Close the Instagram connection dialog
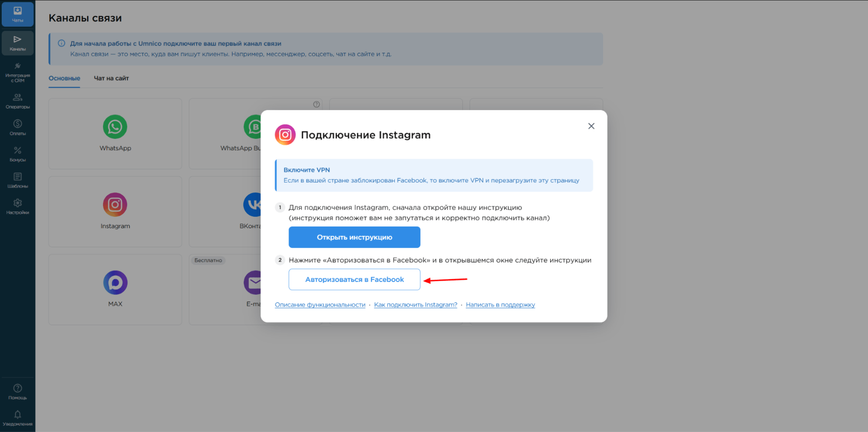 pos(591,126)
